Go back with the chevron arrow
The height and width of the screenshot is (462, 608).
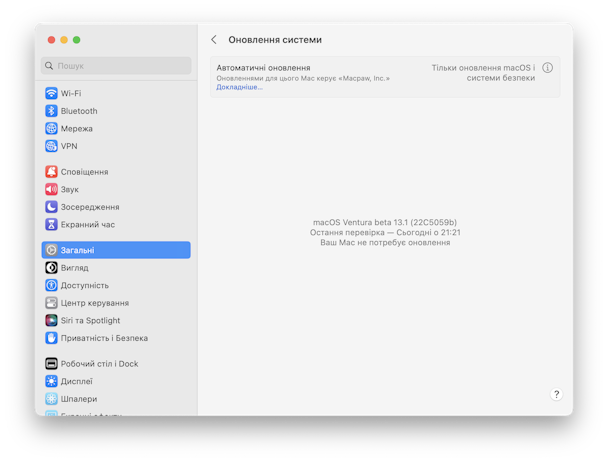tap(214, 40)
